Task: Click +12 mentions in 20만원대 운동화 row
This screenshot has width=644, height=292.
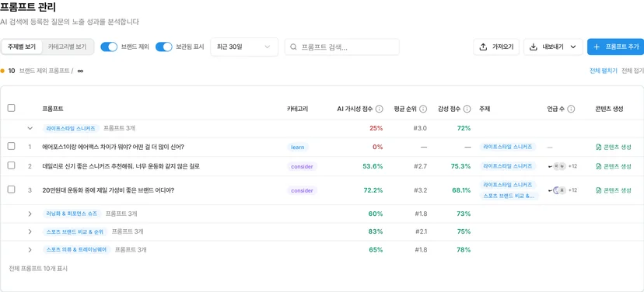Action: (572, 190)
